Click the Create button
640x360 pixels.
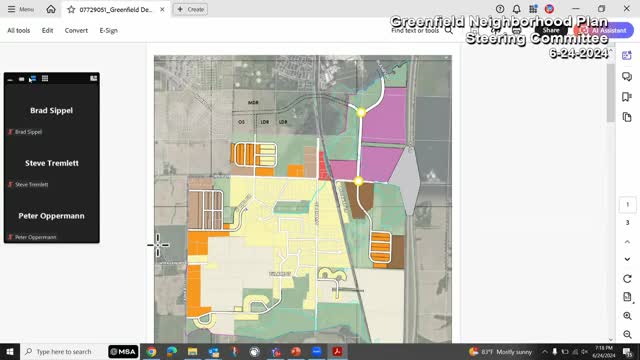point(191,9)
